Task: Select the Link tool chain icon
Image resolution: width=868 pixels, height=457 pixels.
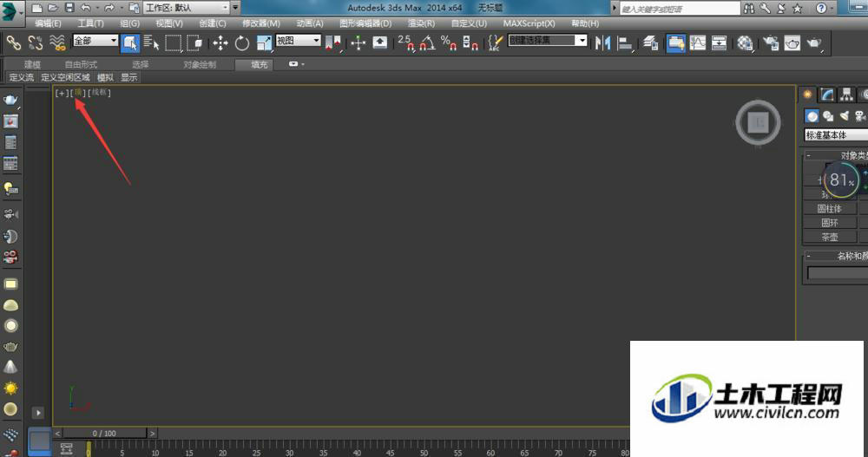Action: point(13,42)
